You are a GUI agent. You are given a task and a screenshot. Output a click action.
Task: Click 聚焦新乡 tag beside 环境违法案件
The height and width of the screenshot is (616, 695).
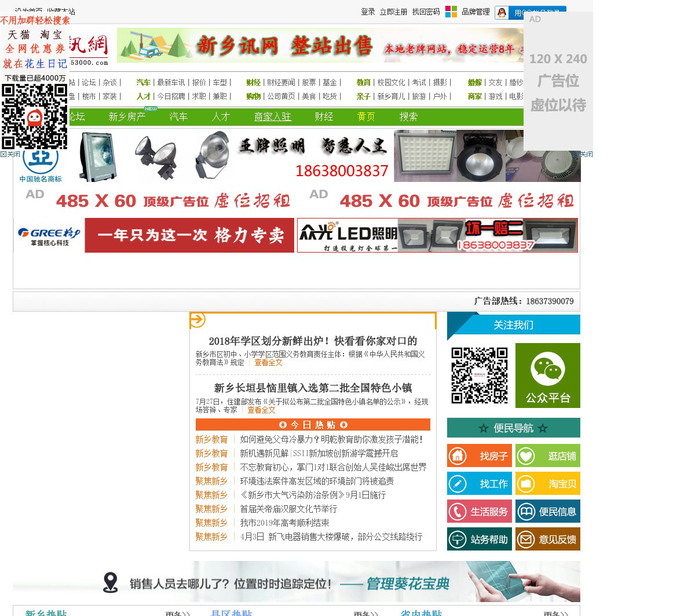(x=211, y=481)
